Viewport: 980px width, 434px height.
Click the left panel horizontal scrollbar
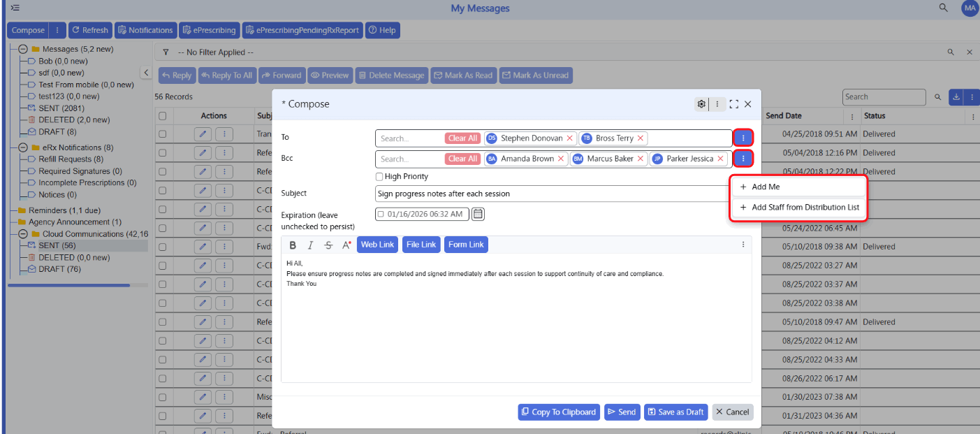[x=69, y=285]
